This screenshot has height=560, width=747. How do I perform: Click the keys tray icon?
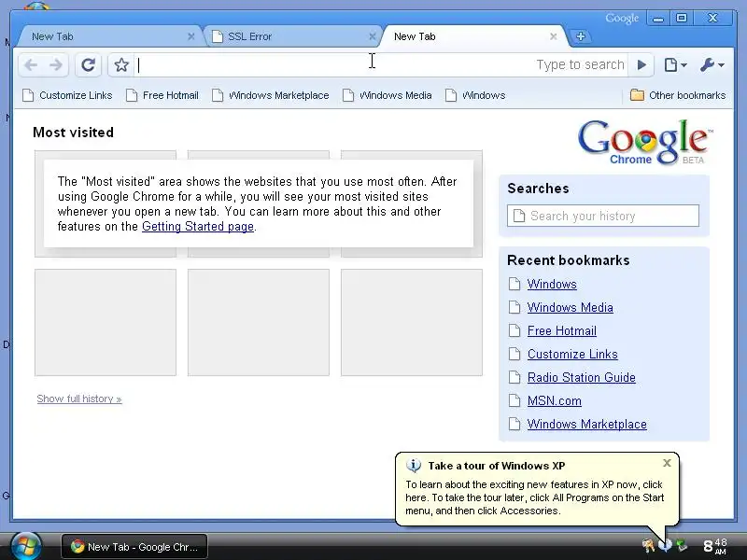click(x=648, y=546)
